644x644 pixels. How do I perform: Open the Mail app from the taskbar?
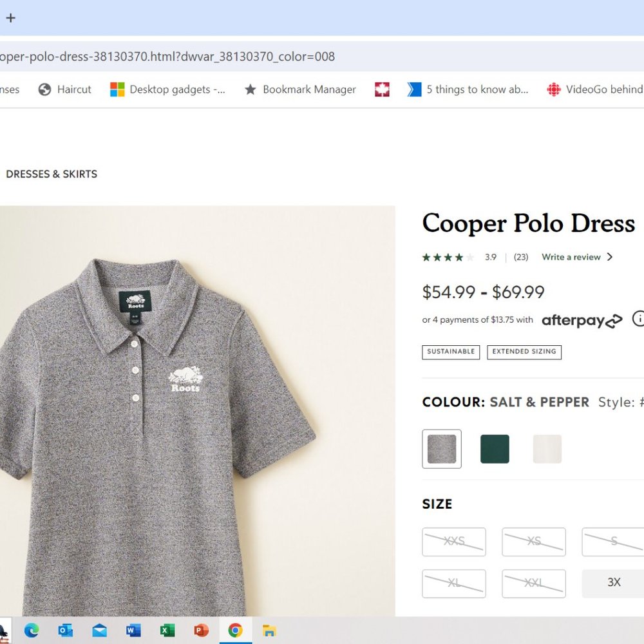coord(99,630)
